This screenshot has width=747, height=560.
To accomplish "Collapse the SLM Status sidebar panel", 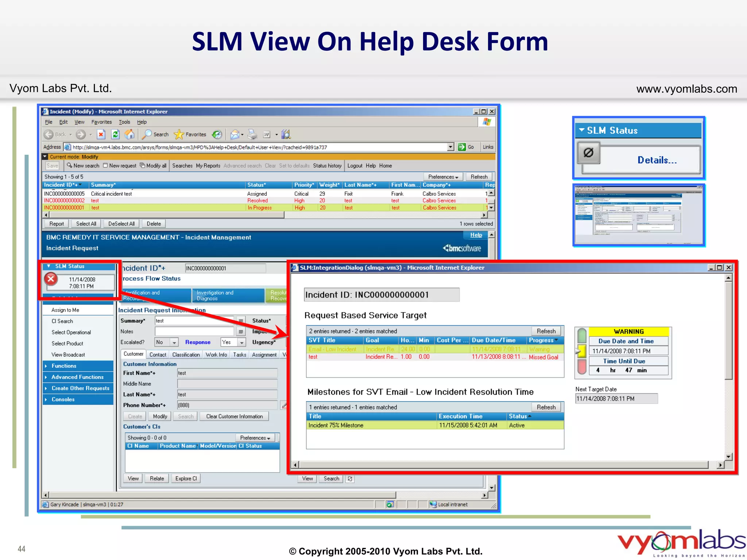I will [x=49, y=266].
